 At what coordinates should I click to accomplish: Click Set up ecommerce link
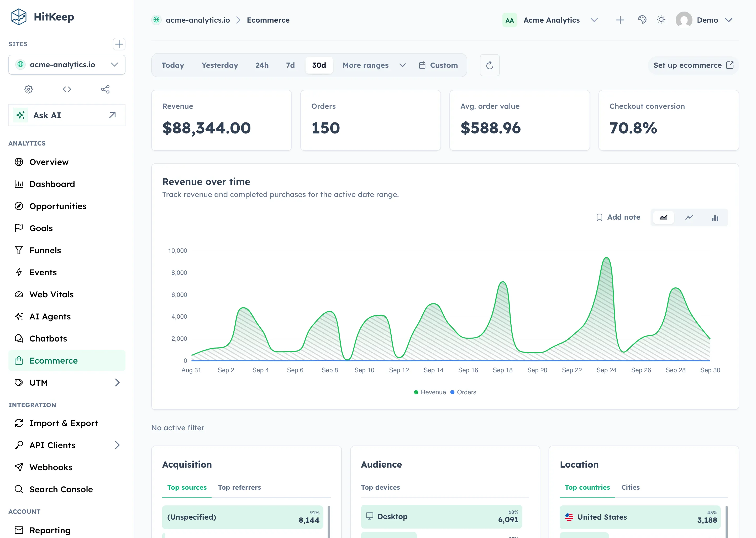[x=694, y=65]
